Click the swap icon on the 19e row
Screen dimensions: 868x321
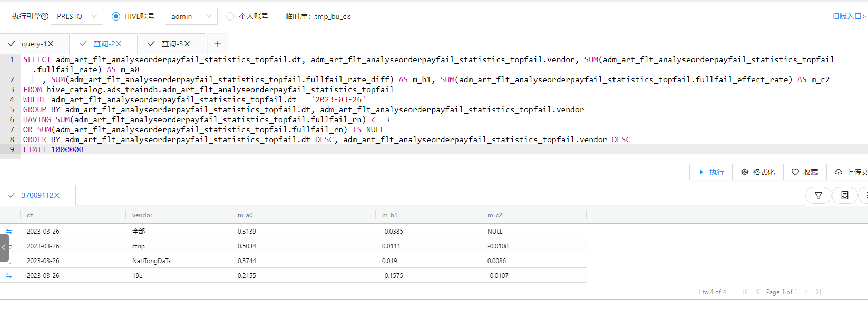point(9,276)
